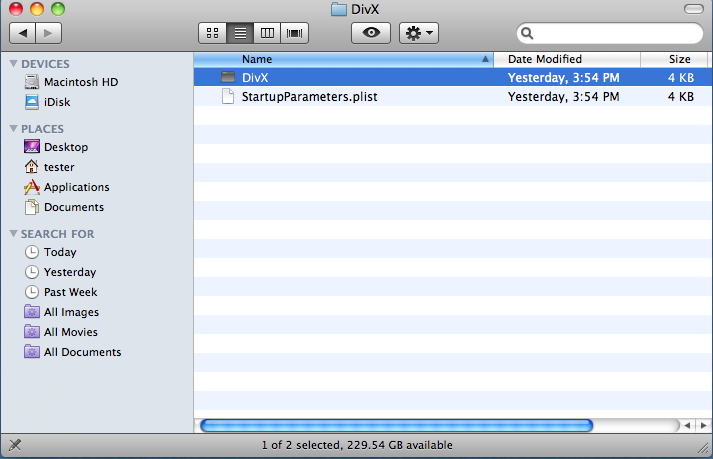713x459 pixels.
Task: Switch to list view
Action: coord(240,33)
